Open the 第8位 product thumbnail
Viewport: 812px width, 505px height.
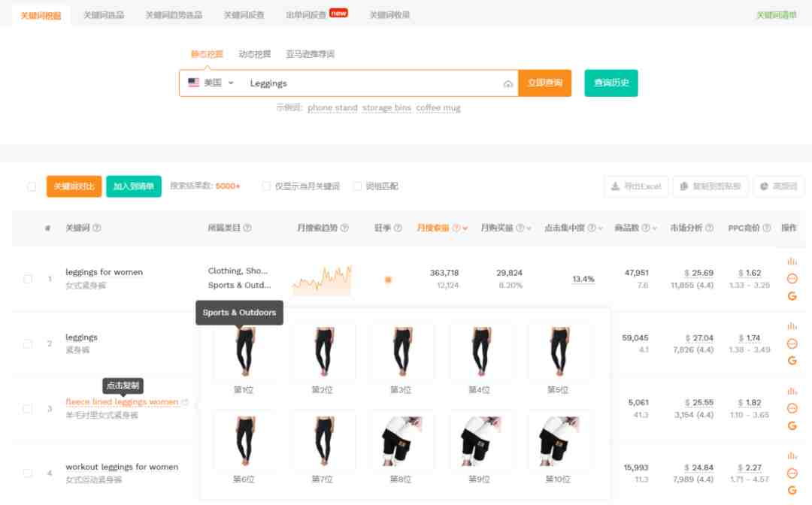401,442
